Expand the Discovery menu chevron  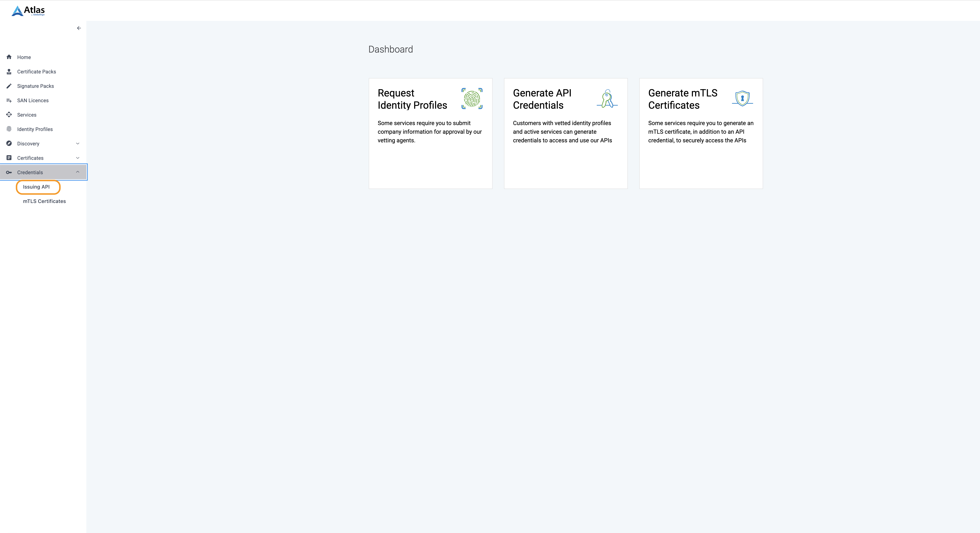[78, 143]
